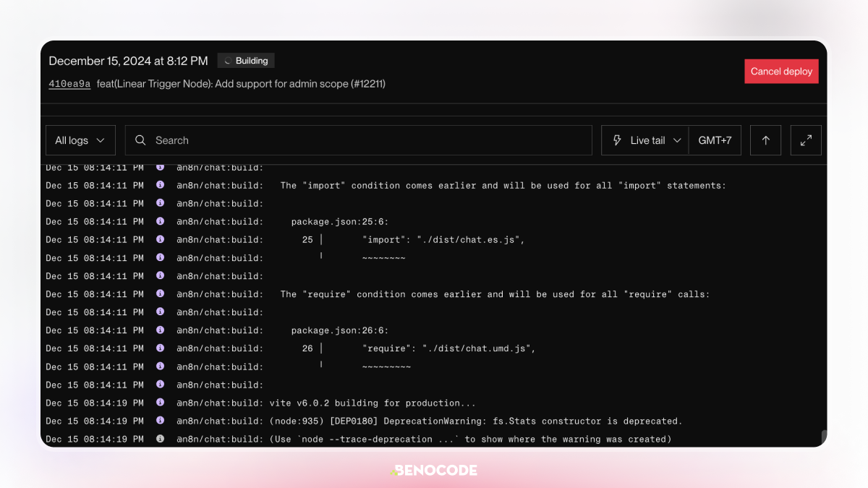Image resolution: width=868 pixels, height=488 pixels.
Task: Click the commit message about Linear Trigger Node
Action: click(x=241, y=84)
